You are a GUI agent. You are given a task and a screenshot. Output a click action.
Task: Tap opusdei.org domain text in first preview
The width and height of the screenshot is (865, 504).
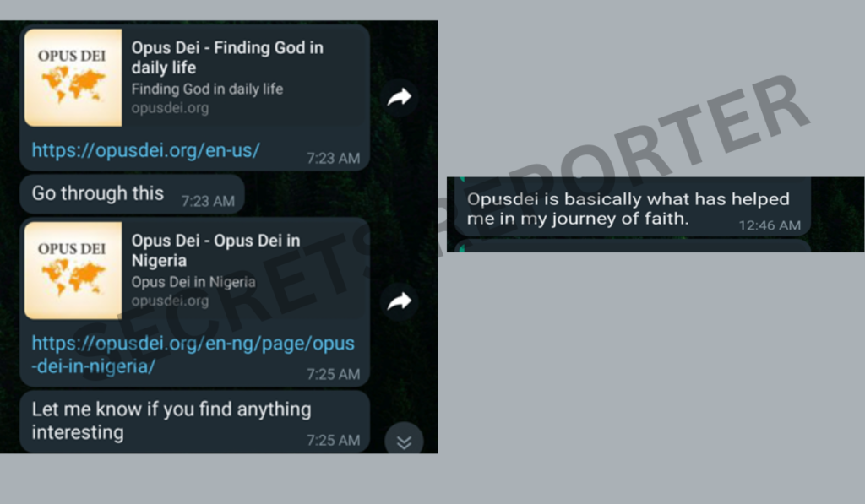pos(170,108)
